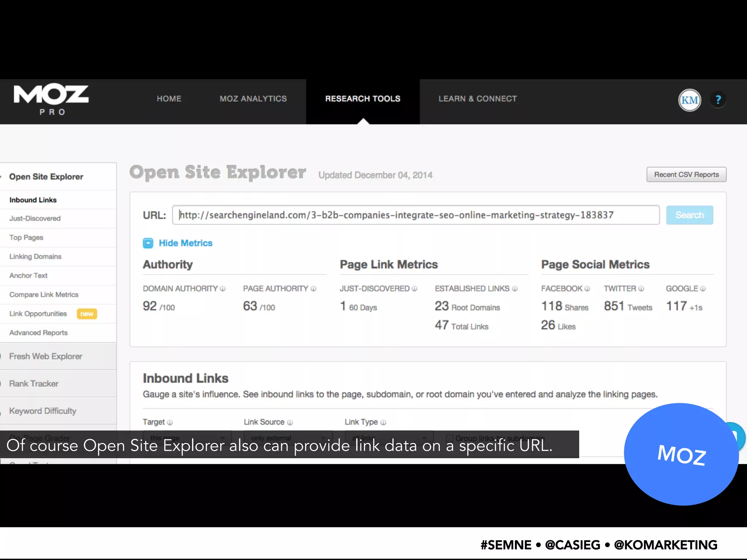Click the 63 /100 page authority value

(x=259, y=306)
